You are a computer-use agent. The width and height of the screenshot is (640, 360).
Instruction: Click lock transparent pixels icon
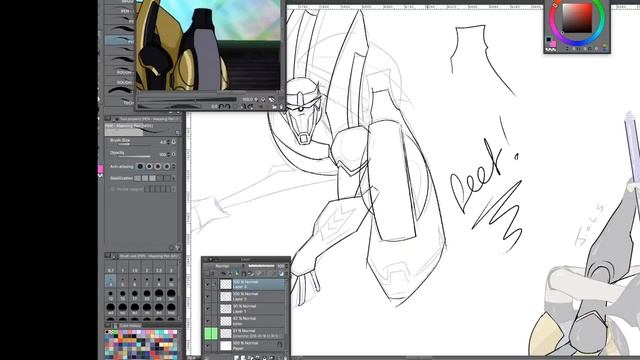[x=251, y=273]
